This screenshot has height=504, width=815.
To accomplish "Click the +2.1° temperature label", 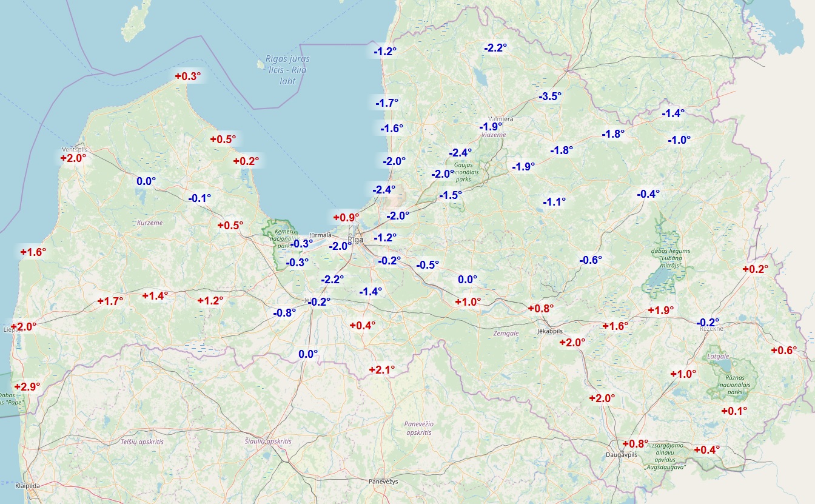I will tap(382, 369).
